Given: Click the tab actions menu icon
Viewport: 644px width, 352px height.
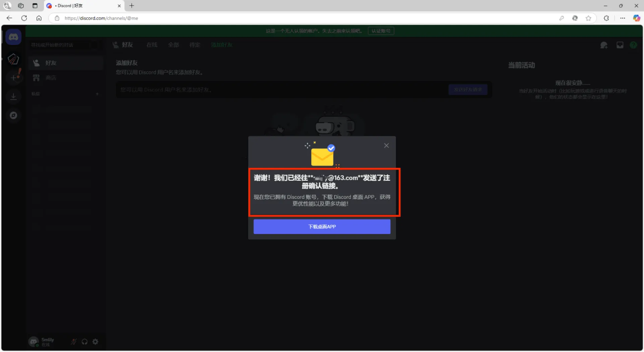Looking at the screenshot, I should point(35,6).
